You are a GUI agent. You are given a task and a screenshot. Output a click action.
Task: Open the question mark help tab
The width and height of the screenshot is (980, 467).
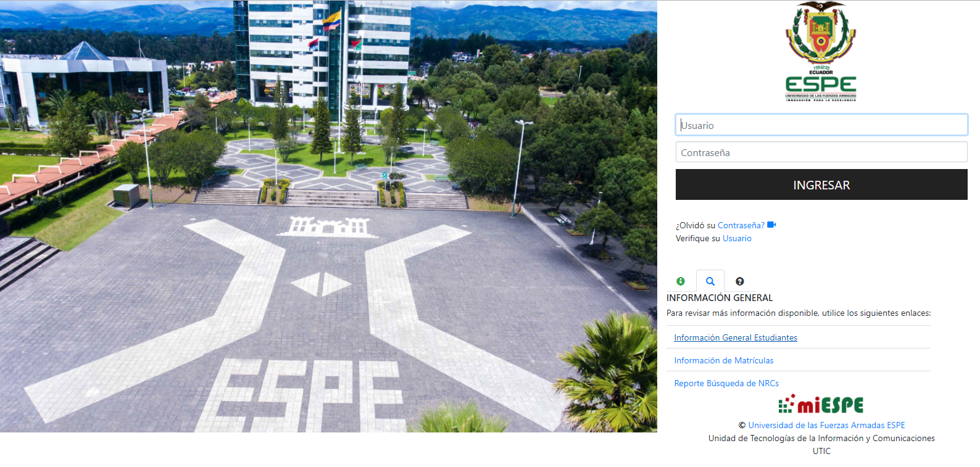[740, 281]
